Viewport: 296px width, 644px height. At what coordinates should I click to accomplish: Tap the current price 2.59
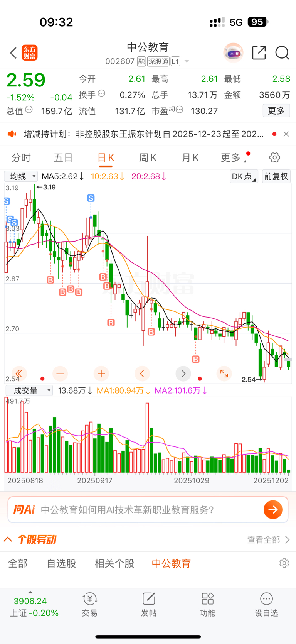pyautogui.click(x=26, y=80)
